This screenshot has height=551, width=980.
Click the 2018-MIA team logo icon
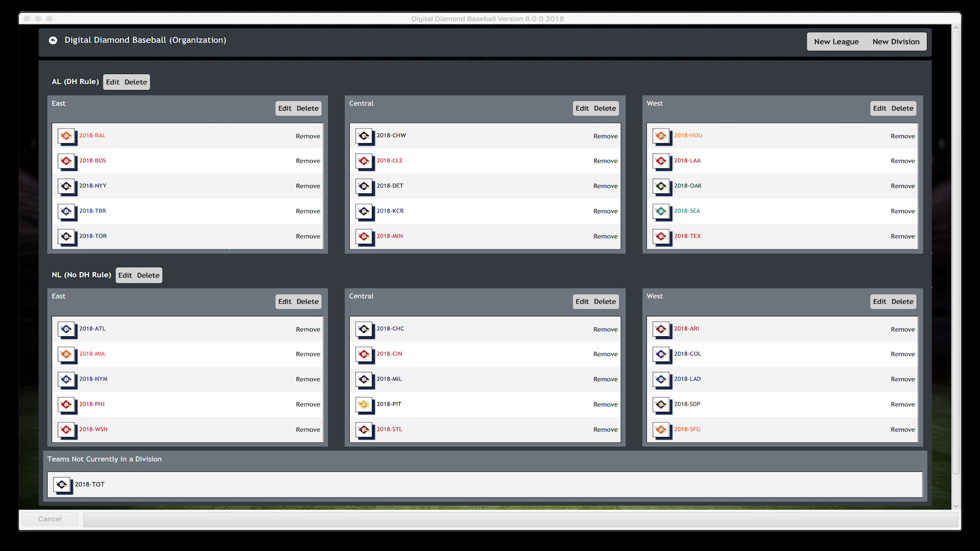pyautogui.click(x=67, y=355)
